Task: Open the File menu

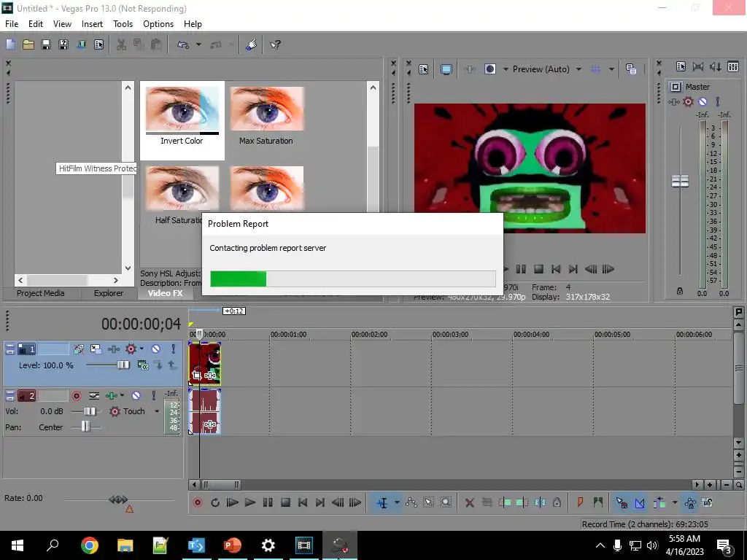Action: [x=12, y=24]
